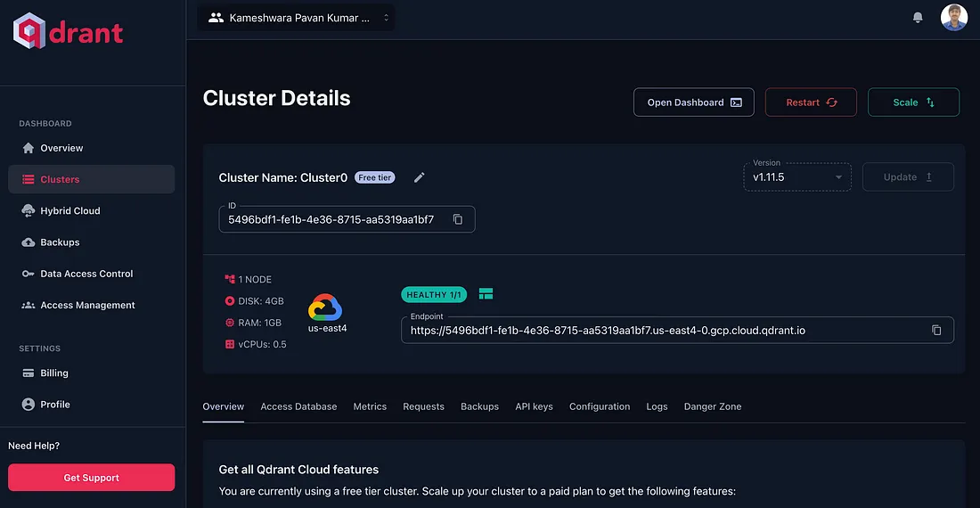
Task: Click the Access Management people icon
Action: (29, 305)
